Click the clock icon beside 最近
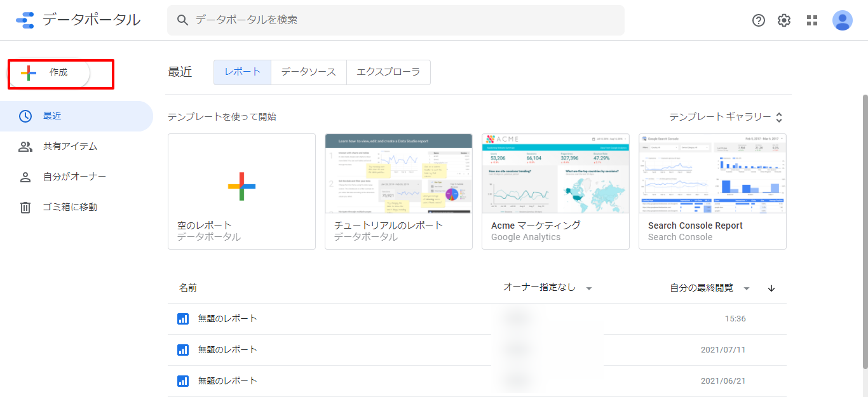Viewport: 868px width, 397px height. 25,116
